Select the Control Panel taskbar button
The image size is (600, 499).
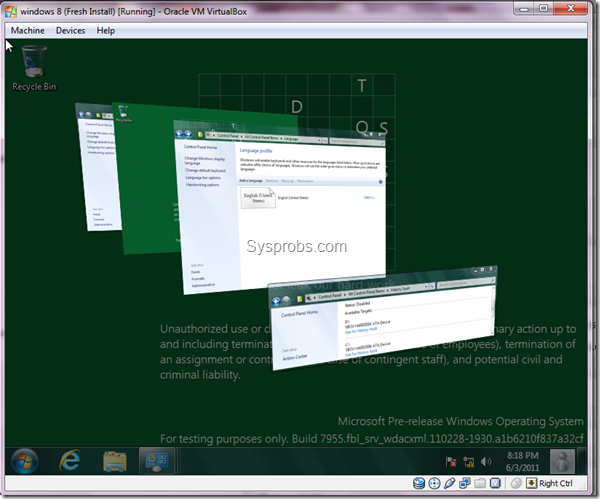pos(156,461)
